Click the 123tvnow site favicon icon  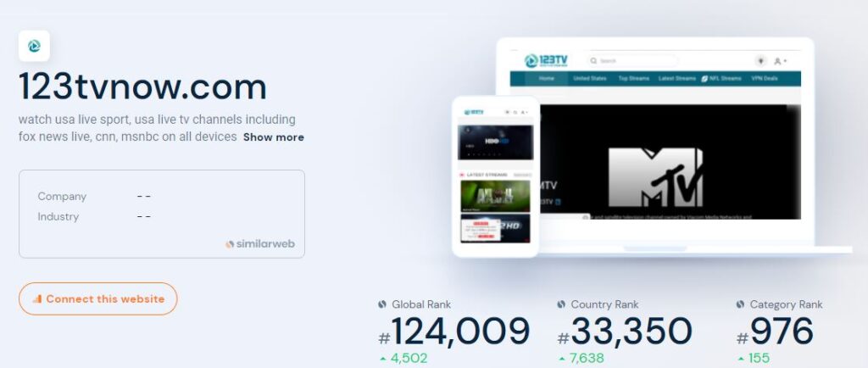tap(34, 46)
